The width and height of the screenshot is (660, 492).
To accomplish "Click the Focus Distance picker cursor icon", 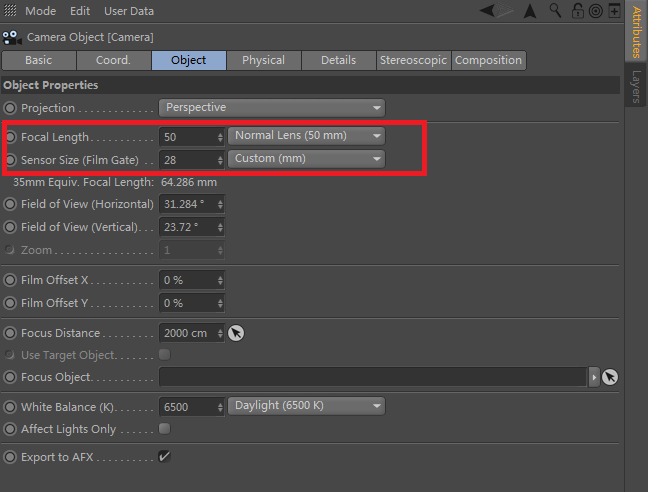I will point(236,333).
